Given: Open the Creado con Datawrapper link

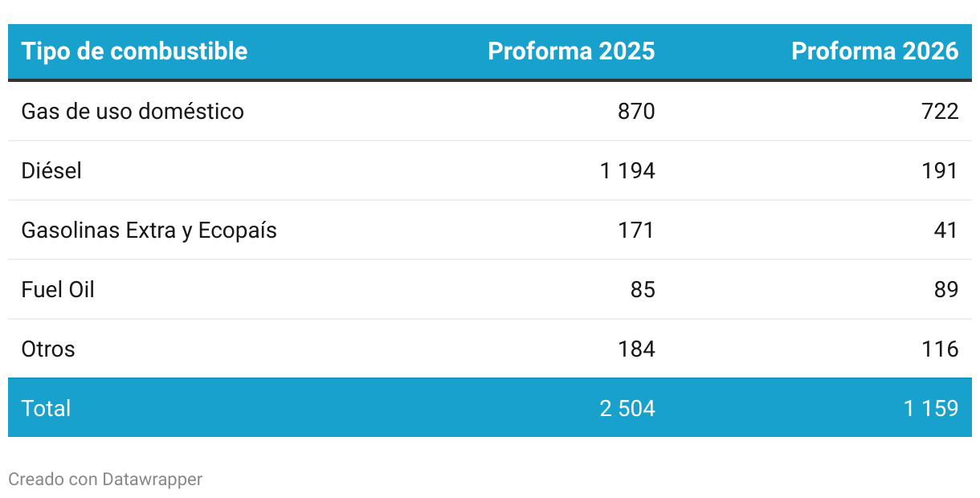Looking at the screenshot, I should [x=105, y=480].
